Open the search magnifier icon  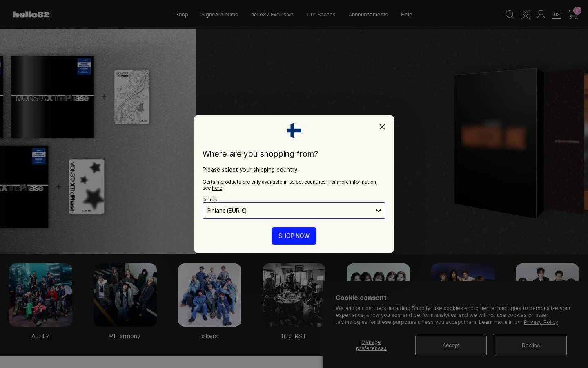(510, 15)
